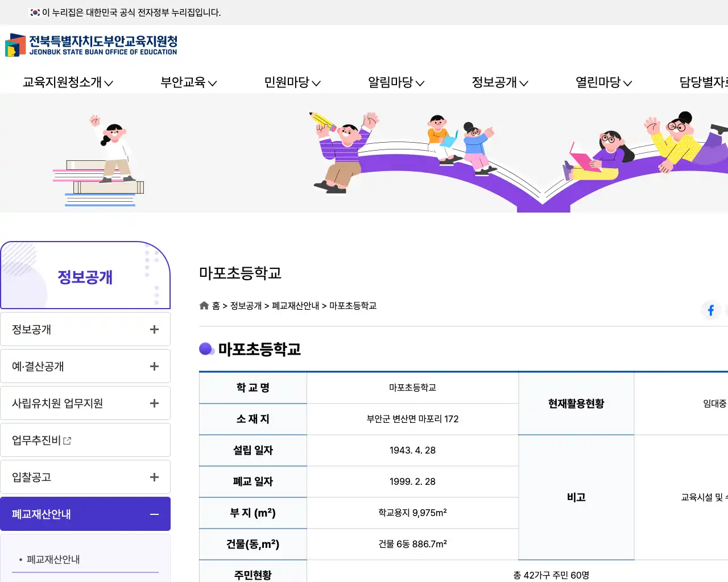Share page via Facebook icon
Screen dimensions: 728x582
(x=711, y=310)
